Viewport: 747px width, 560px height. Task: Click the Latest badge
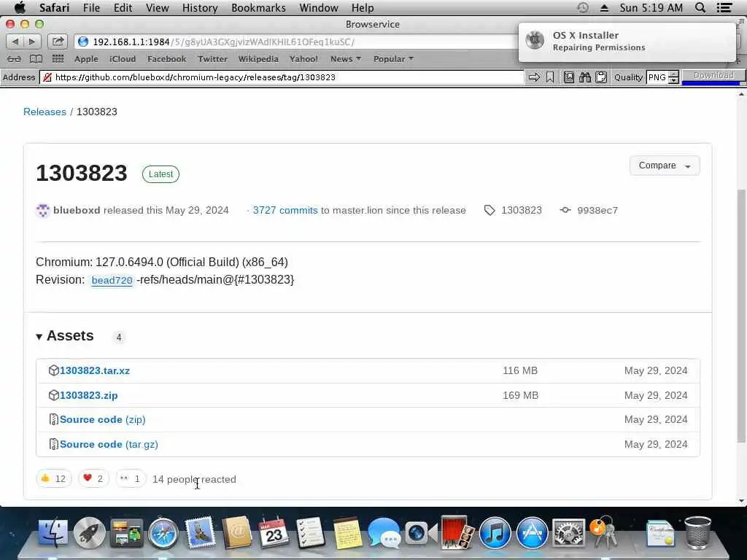tap(160, 174)
